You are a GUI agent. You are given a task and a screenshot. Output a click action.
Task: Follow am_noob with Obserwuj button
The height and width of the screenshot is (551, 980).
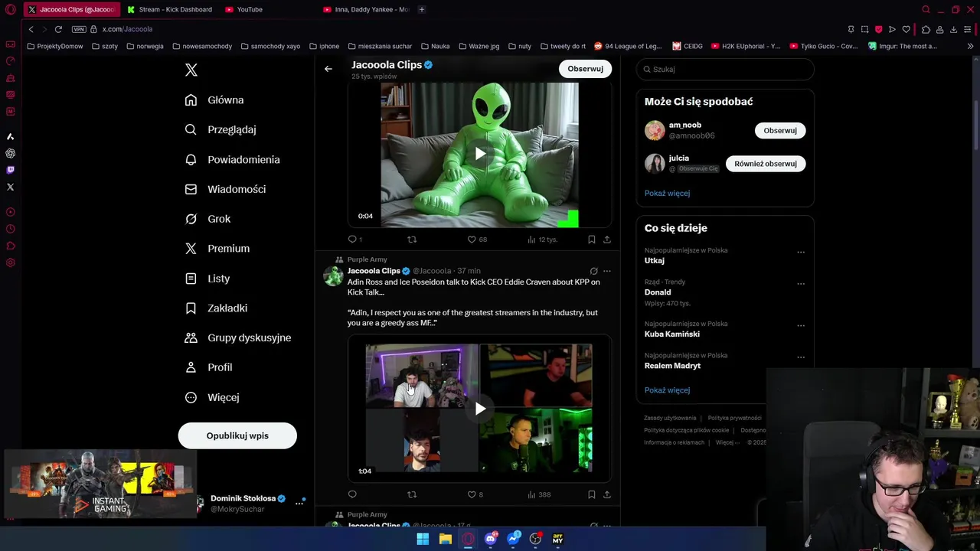pos(780,131)
